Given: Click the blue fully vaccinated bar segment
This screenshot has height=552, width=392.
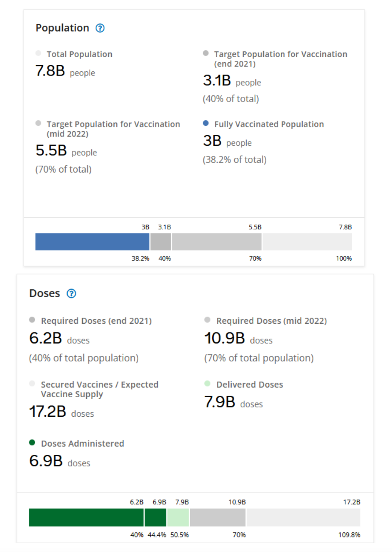Looking at the screenshot, I should pyautogui.click(x=92, y=242).
